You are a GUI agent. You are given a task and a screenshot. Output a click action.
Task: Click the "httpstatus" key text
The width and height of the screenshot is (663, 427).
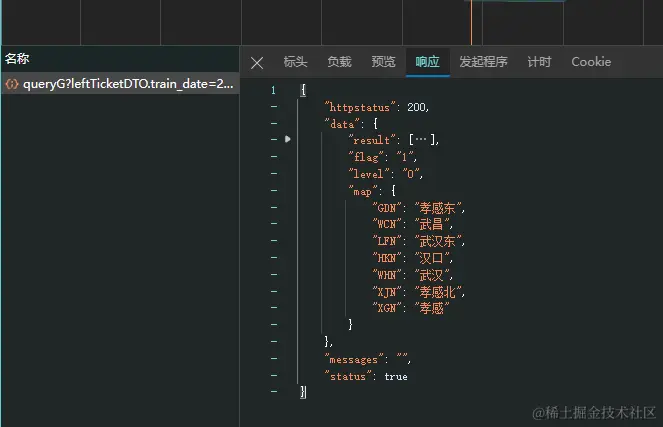(x=360, y=107)
